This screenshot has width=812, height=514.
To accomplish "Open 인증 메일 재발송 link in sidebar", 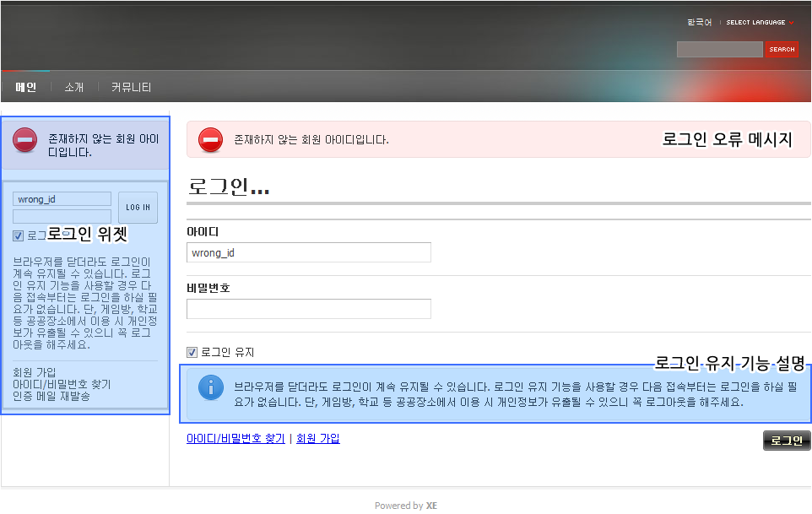I will tap(51, 397).
